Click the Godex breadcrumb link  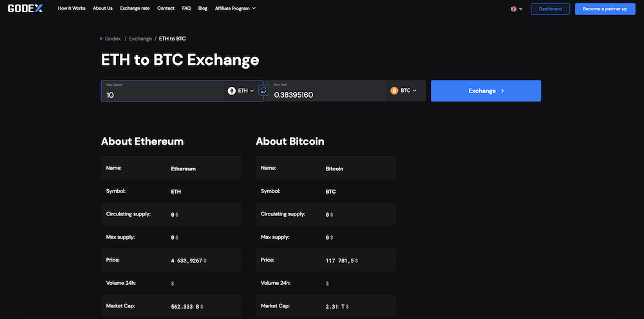point(113,39)
